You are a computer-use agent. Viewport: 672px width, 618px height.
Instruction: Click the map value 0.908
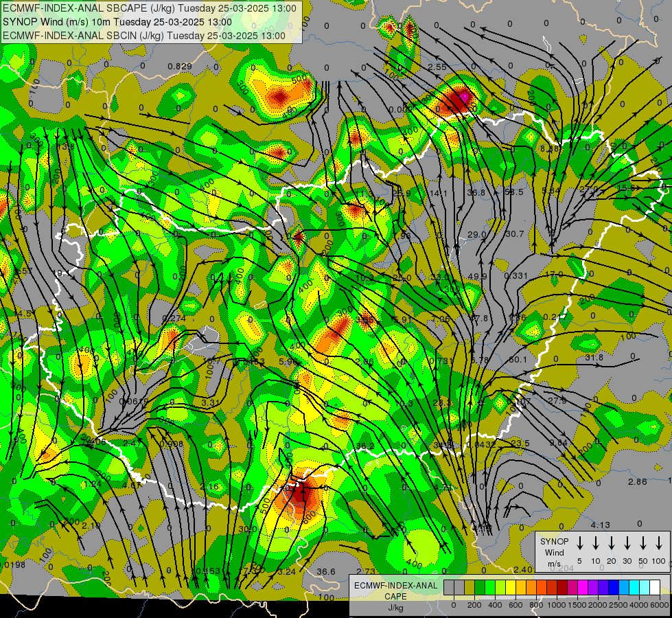pyautogui.click(x=172, y=444)
